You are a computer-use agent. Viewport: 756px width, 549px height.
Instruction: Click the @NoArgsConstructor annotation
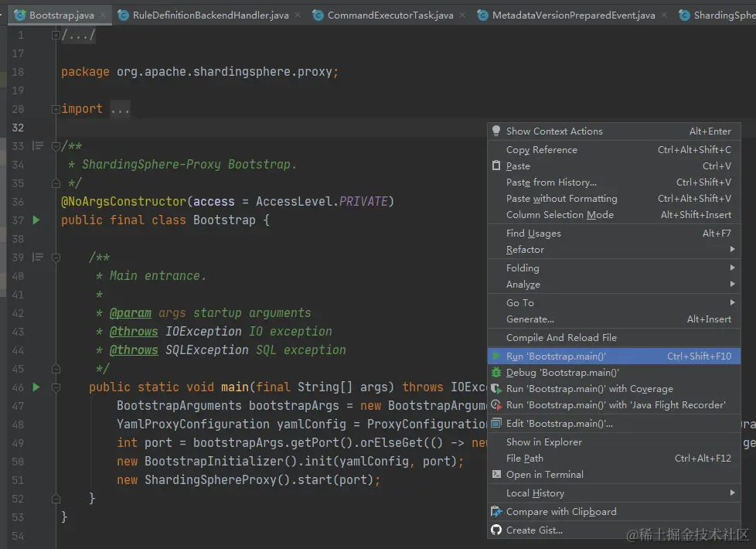coord(124,202)
